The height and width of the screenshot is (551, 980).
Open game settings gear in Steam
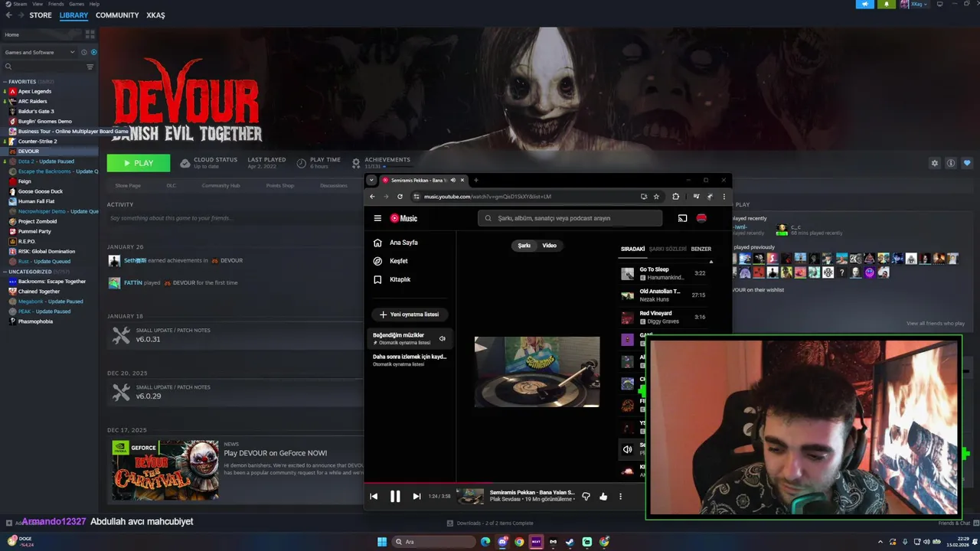point(934,163)
